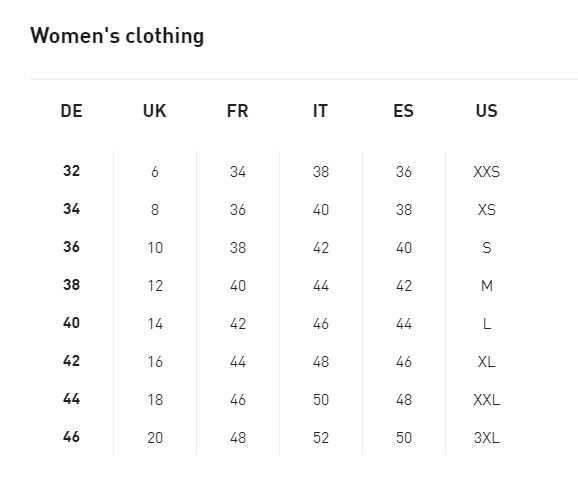578x490 pixels.
Task: Click the Women's clothing heading
Action: 117,36
